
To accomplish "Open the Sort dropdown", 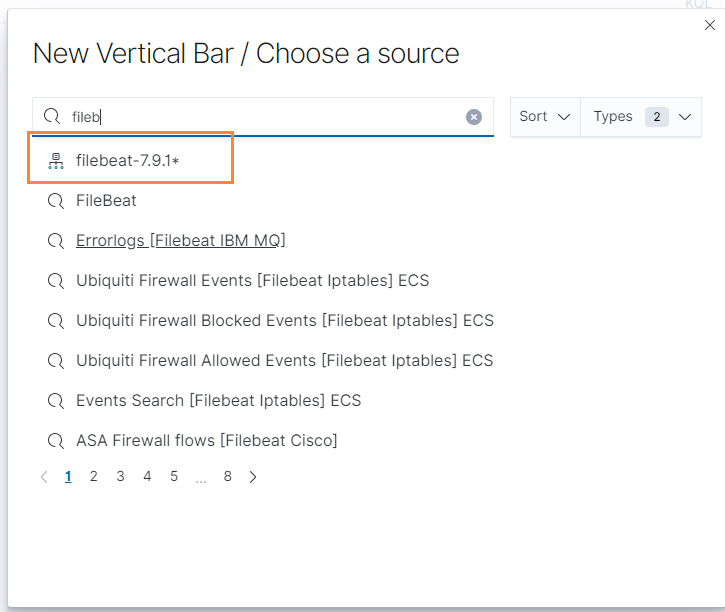I will tap(545, 117).
